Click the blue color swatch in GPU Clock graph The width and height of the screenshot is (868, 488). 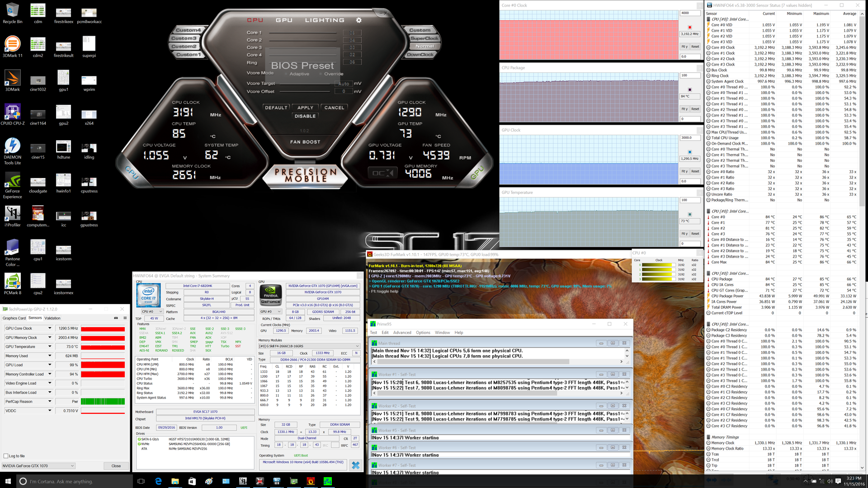coord(689,152)
